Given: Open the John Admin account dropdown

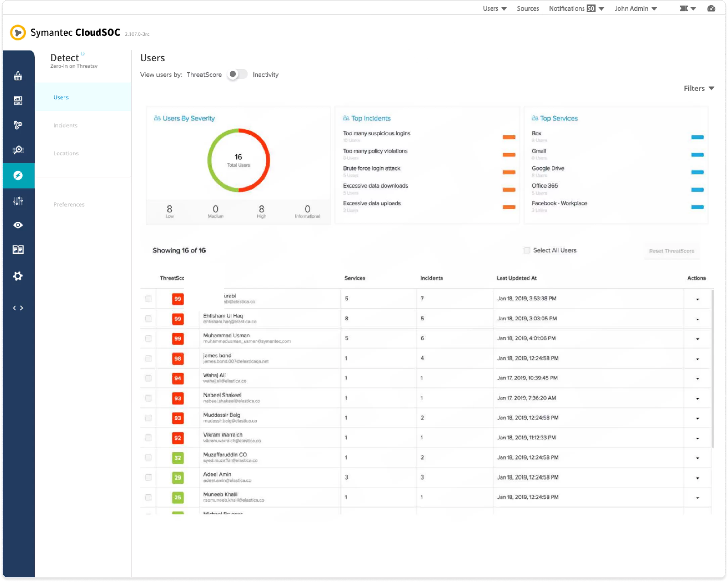Looking at the screenshot, I should [x=635, y=8].
